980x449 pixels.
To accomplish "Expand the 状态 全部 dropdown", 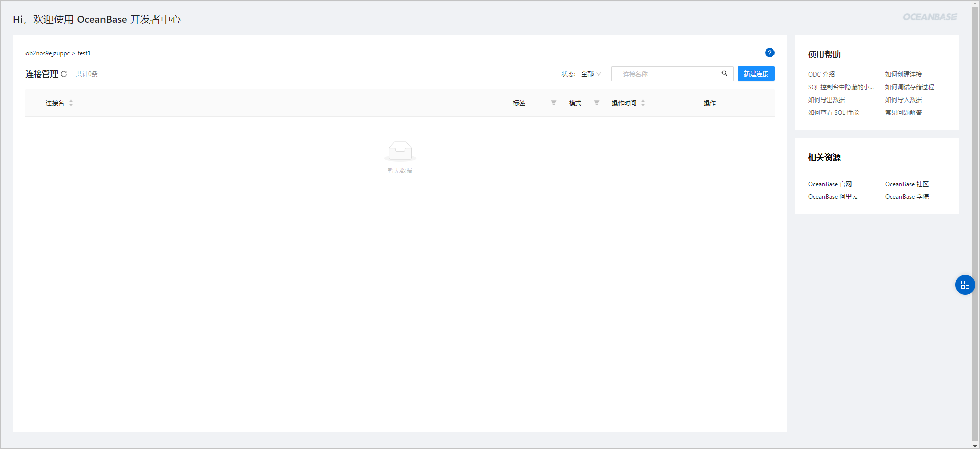I will [x=591, y=74].
